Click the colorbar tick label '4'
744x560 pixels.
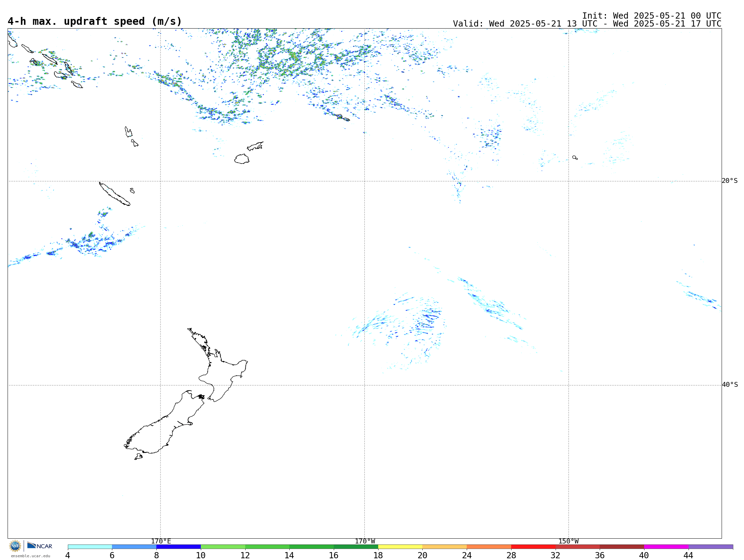68,555
